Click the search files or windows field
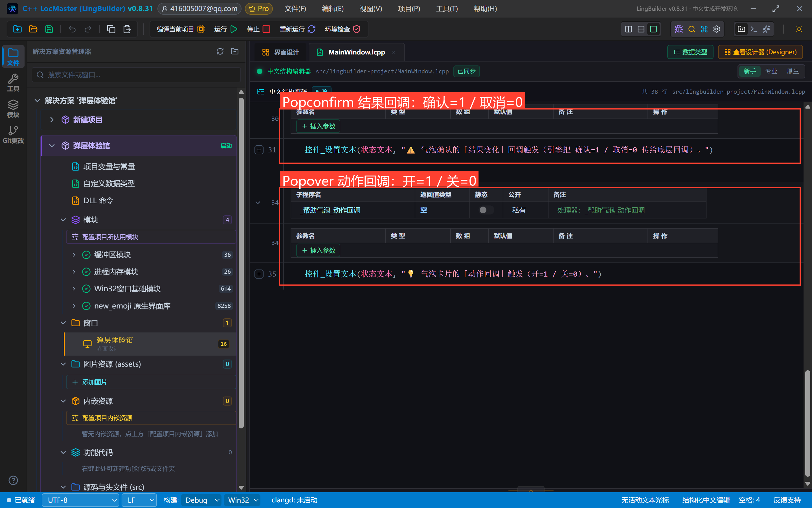812x508 pixels. point(136,75)
